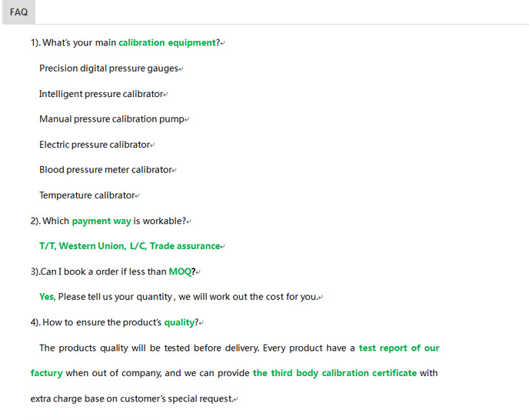529x420 pixels.
Task: Click question 2 'Which' text
Action: click(55, 221)
